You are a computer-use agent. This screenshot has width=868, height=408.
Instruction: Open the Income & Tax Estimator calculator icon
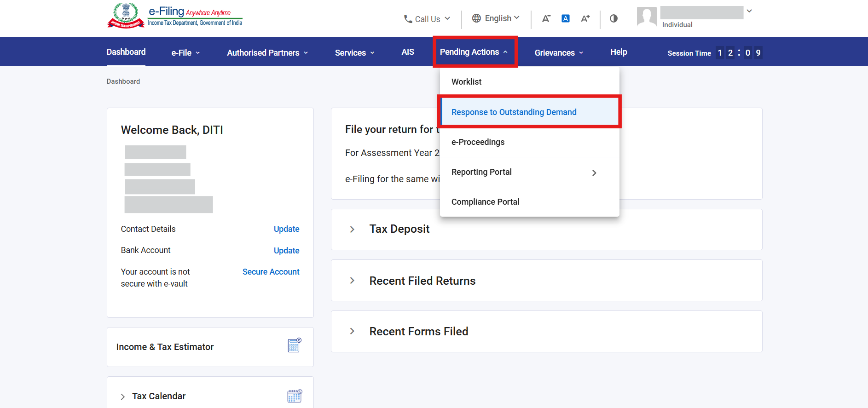coord(294,345)
